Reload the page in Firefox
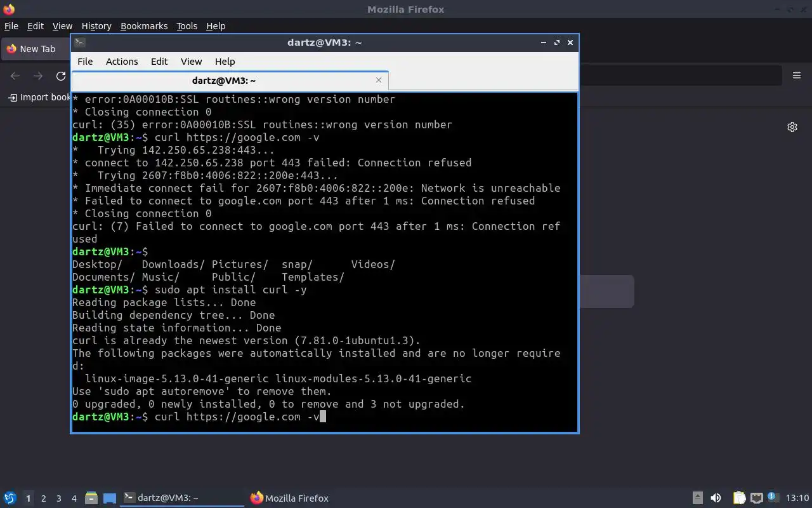 coord(61,76)
